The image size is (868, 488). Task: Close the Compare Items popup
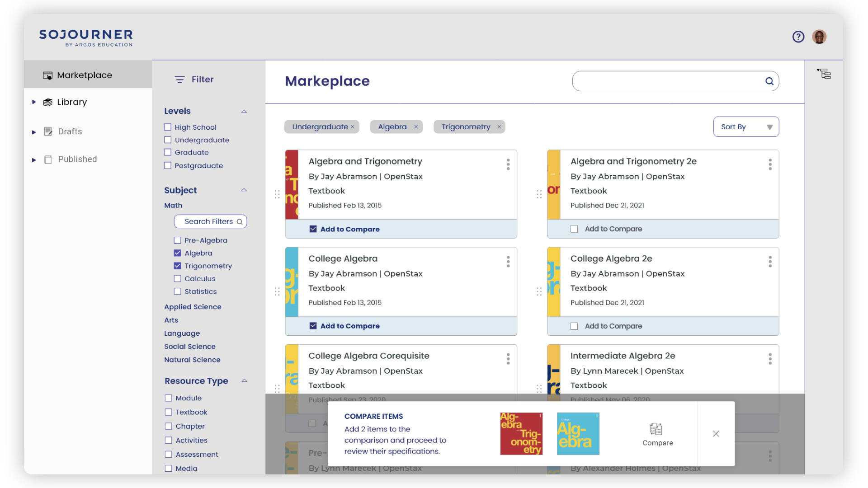tap(716, 434)
